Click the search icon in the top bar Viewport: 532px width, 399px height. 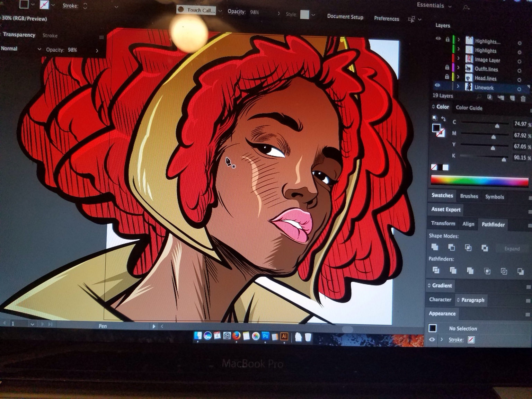point(466,7)
